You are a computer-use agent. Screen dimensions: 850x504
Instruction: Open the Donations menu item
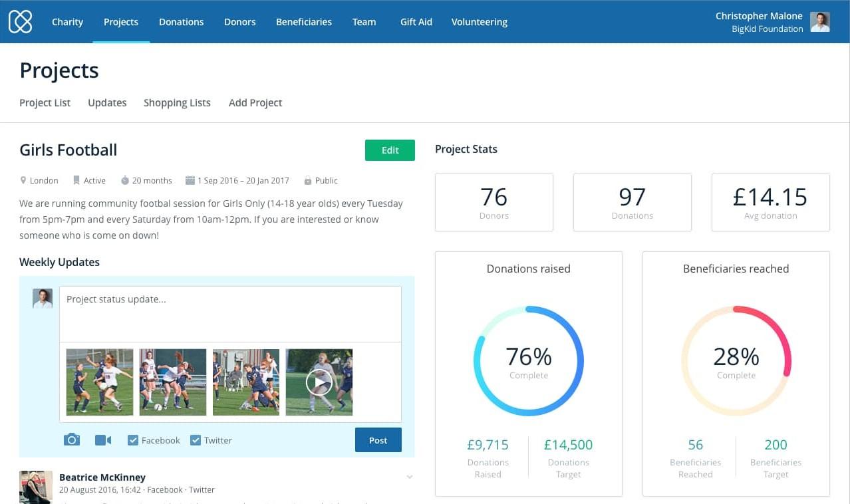coord(181,22)
